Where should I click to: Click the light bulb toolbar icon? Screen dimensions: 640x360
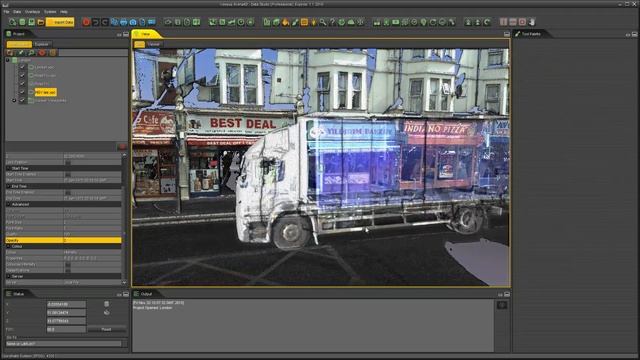click(423, 22)
